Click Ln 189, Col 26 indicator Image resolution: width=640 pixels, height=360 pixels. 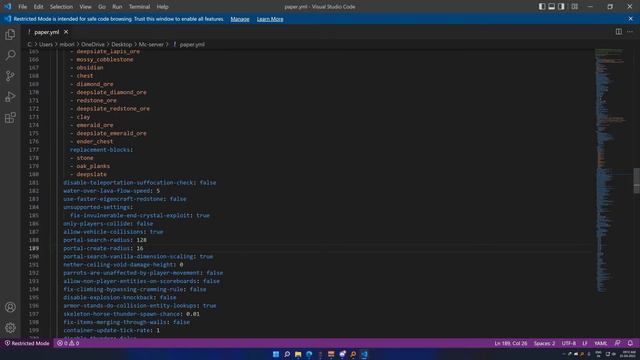pyautogui.click(x=511, y=343)
